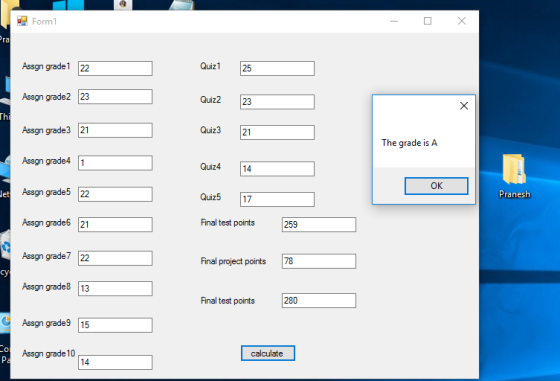The image size is (560, 381).
Task: Select the Quiz3 input field
Action: (277, 132)
